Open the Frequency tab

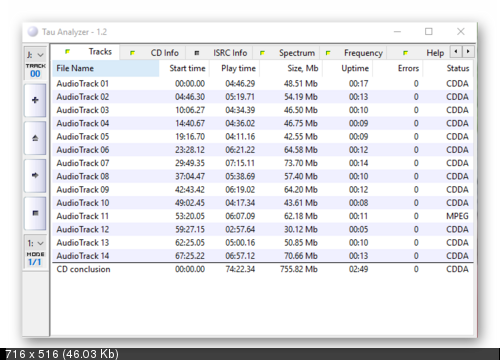point(353,53)
